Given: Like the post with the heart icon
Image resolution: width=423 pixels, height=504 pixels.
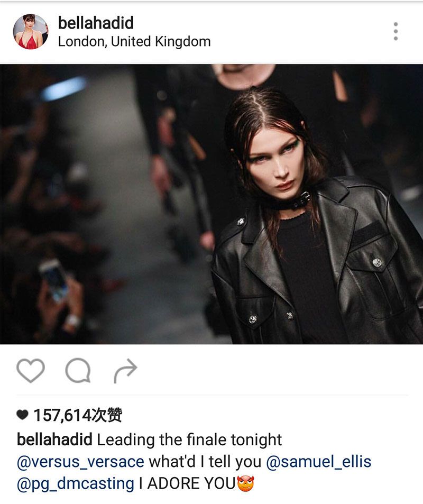Looking at the screenshot, I should pyautogui.click(x=31, y=370).
